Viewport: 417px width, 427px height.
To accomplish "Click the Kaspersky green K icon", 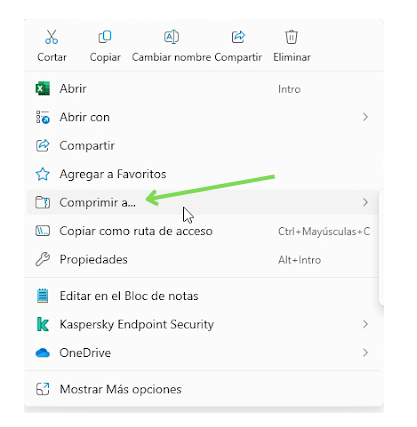I will click(43, 324).
